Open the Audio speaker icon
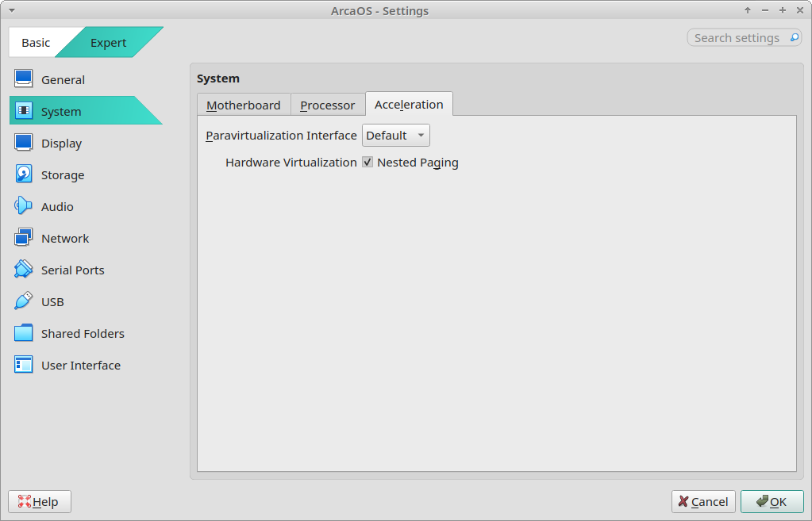The width and height of the screenshot is (812, 521). 23,206
